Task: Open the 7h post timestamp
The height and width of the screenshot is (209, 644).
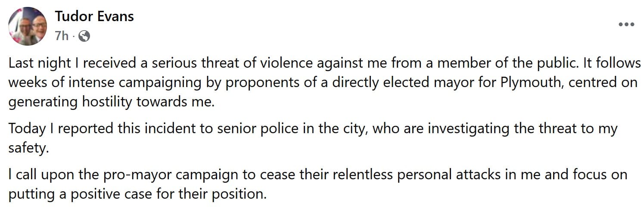Action: pos(62,36)
